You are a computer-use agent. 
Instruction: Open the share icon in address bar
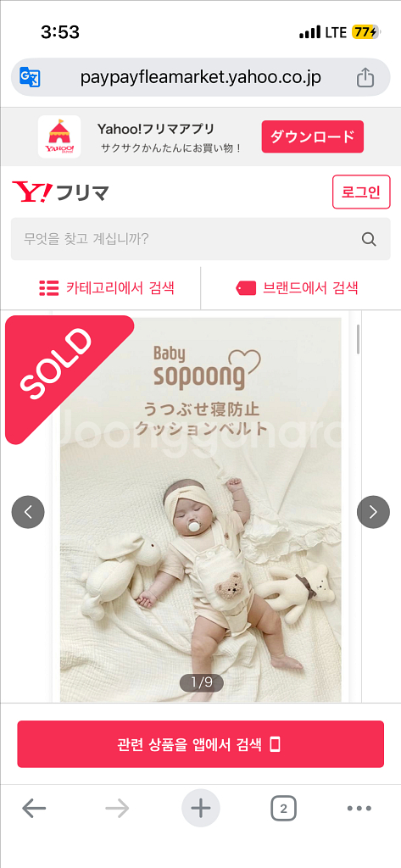click(365, 77)
